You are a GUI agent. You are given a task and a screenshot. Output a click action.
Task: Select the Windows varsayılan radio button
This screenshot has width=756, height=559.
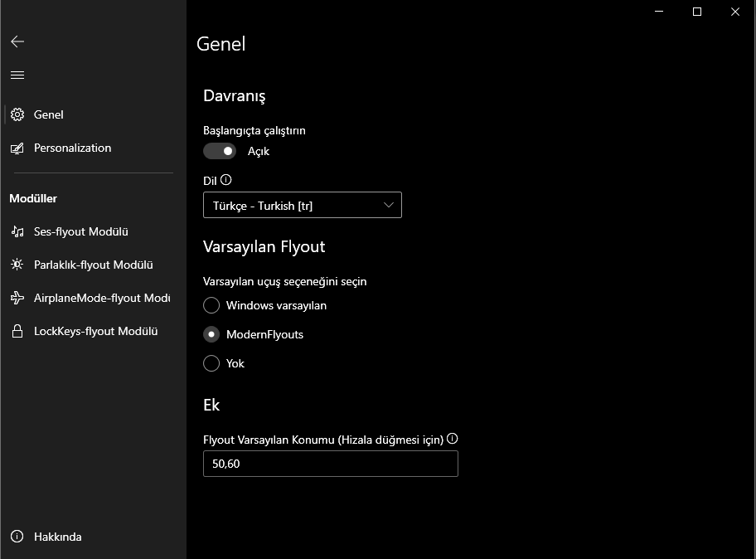click(x=211, y=305)
